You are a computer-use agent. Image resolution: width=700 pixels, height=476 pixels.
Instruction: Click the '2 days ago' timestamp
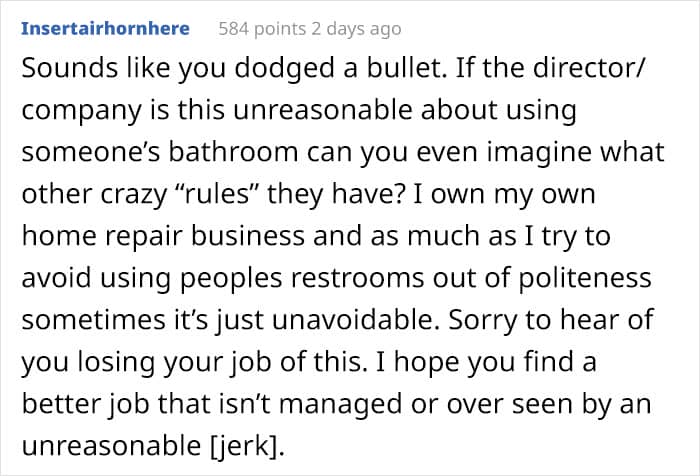coord(357,29)
